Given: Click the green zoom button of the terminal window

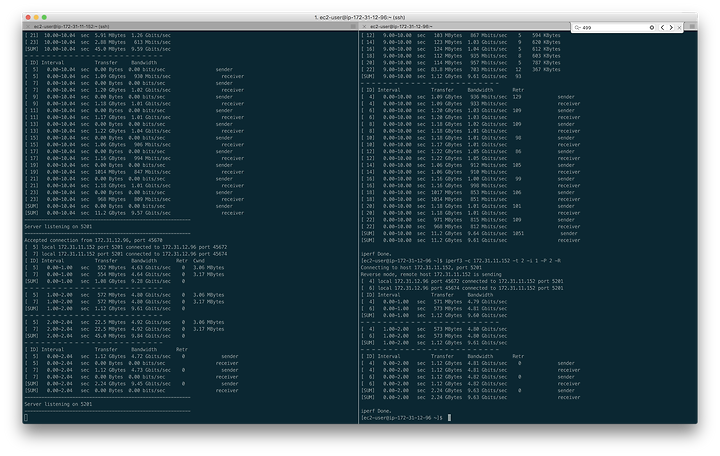Looking at the screenshot, I should 44,17.
